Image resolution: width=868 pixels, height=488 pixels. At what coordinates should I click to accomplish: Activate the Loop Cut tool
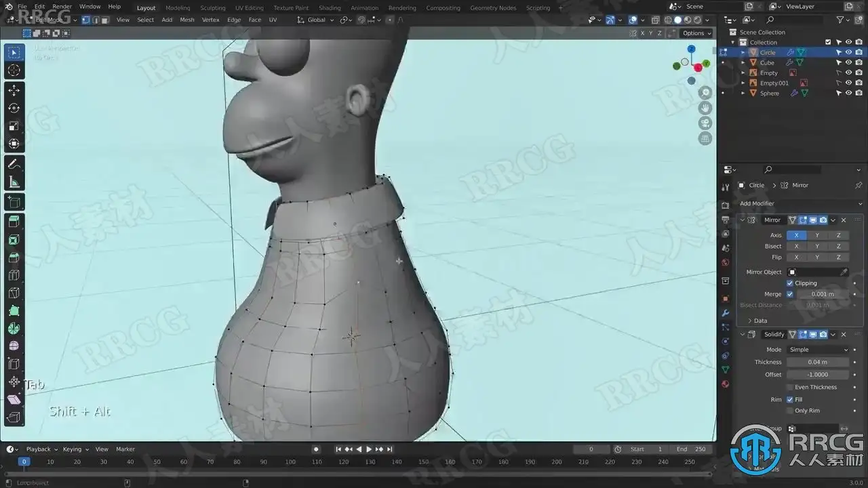click(x=14, y=275)
